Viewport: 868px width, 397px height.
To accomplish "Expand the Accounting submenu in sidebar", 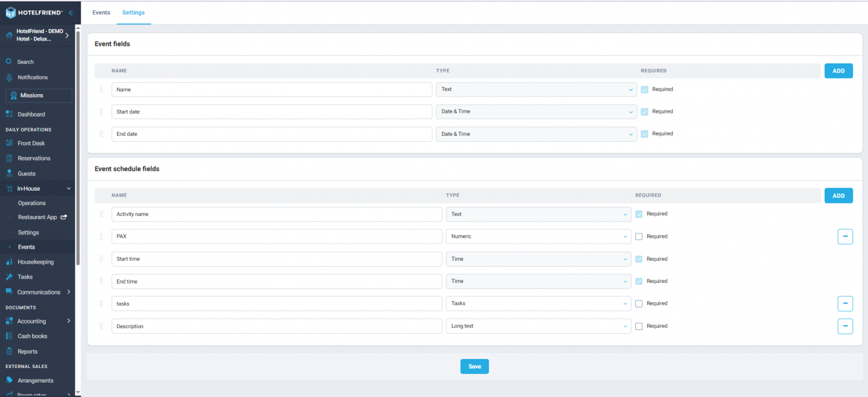I will (68, 321).
